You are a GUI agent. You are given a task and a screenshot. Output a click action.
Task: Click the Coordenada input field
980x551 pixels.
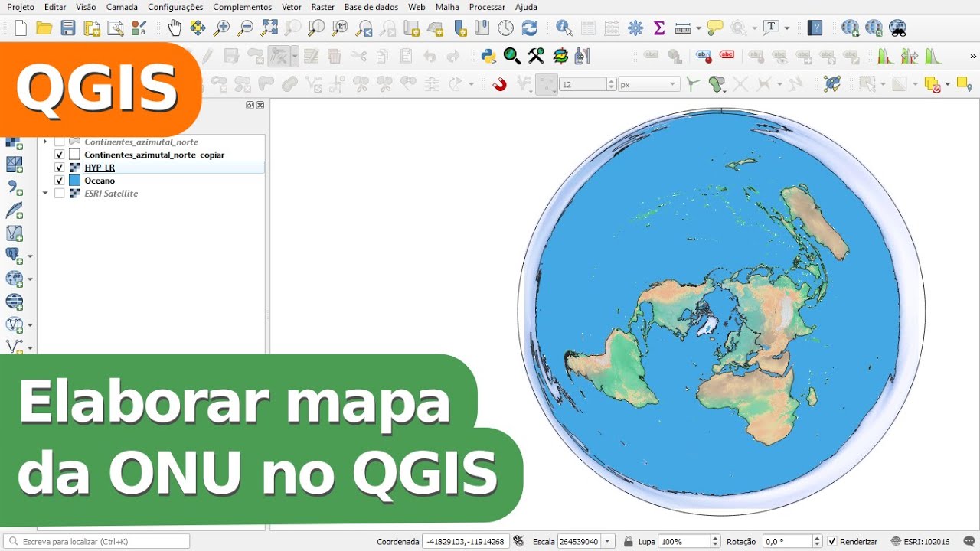coord(465,542)
